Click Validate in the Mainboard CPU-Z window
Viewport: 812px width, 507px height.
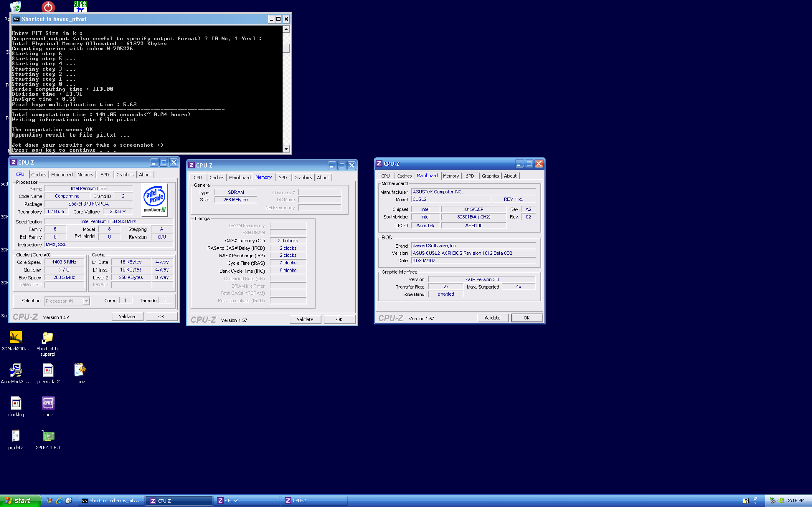pos(492,318)
